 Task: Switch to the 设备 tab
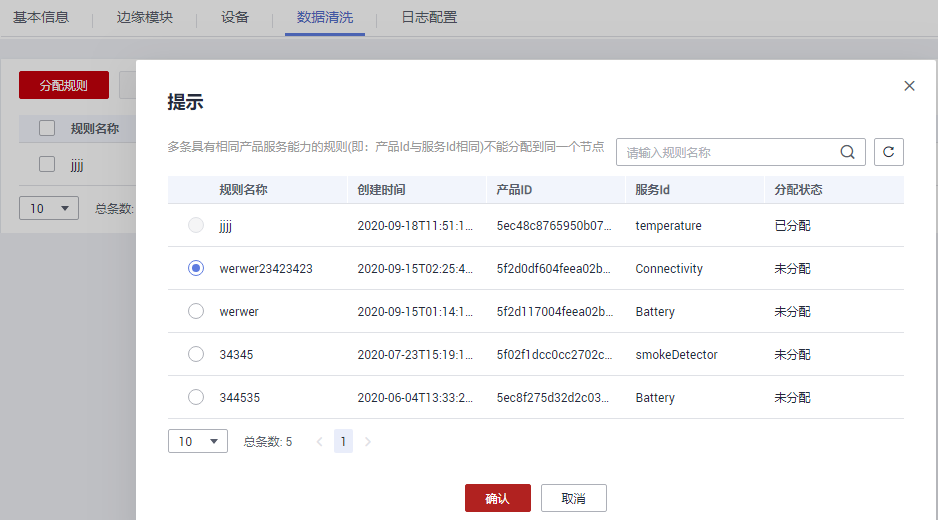pos(234,17)
